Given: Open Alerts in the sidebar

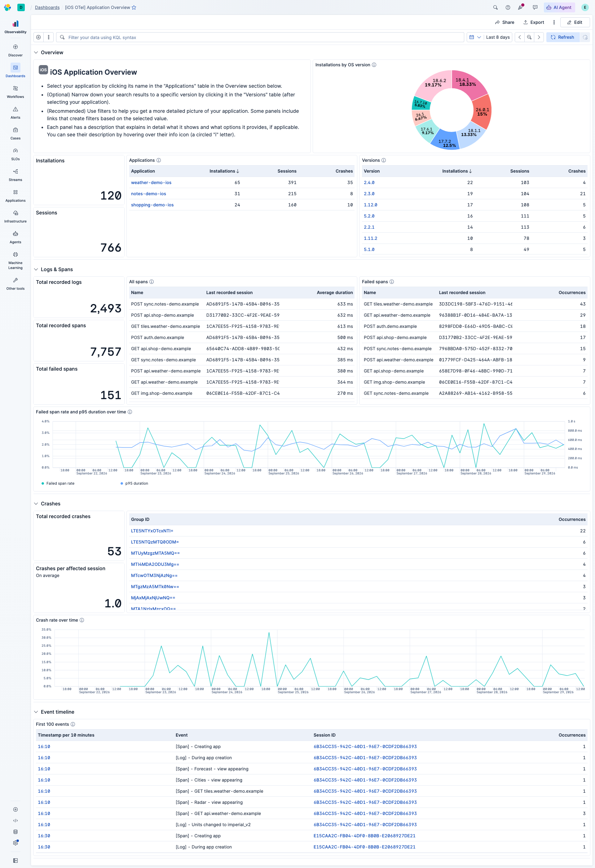Looking at the screenshot, I should pyautogui.click(x=15, y=113).
